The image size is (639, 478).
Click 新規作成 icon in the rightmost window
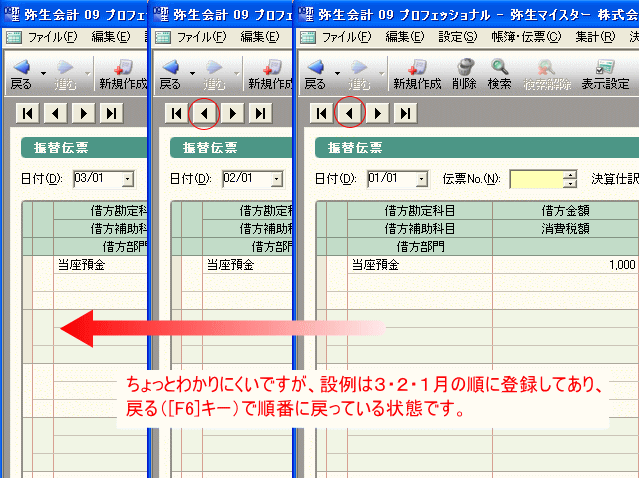coord(417,73)
